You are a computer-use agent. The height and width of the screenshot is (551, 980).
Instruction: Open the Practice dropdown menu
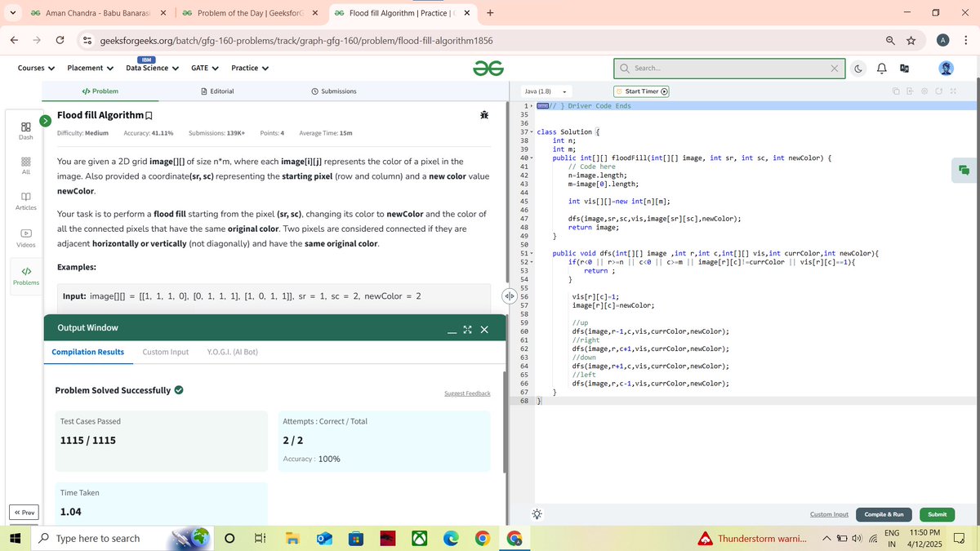point(250,68)
